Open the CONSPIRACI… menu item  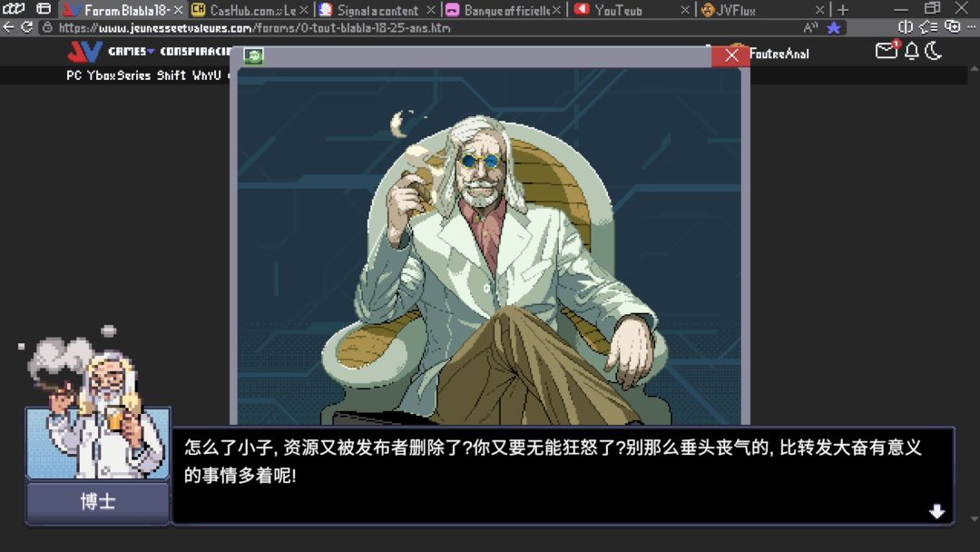[195, 51]
